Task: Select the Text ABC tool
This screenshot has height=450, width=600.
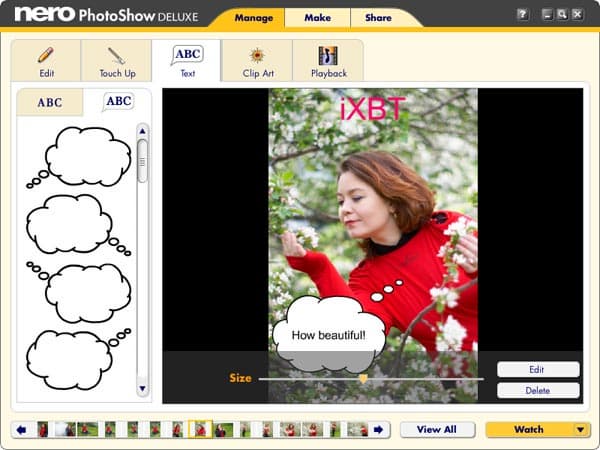Action: [x=187, y=61]
